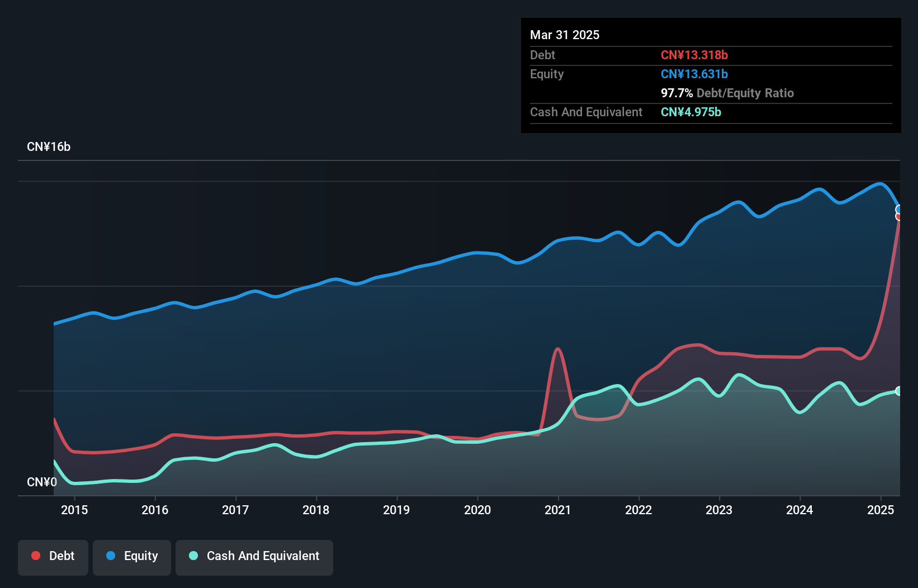Toggle the Equity series legend button
This screenshot has width=918, height=588.
(x=132, y=557)
